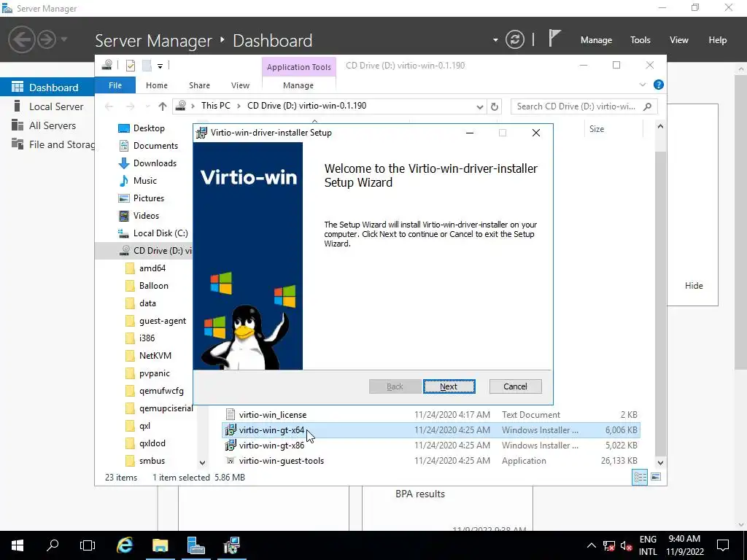Screen dimensions: 747x560
Task: Select the virtio-win-gt-x86 installer file
Action: 431,446
